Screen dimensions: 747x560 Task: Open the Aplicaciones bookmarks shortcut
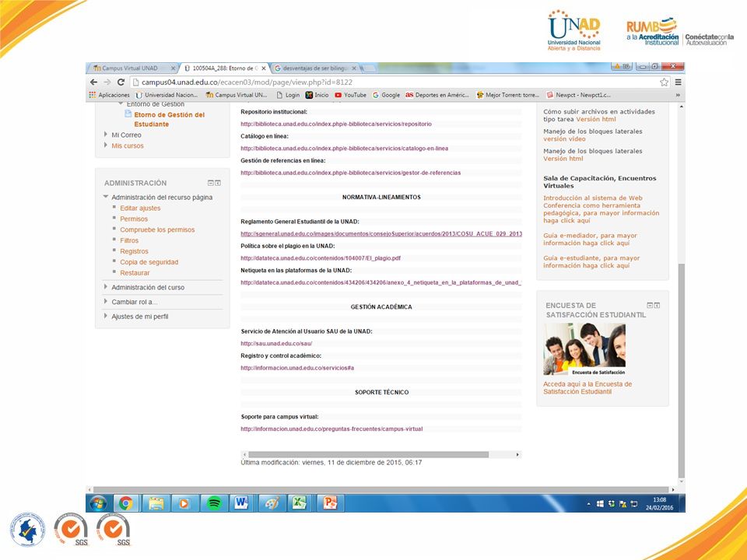point(109,95)
